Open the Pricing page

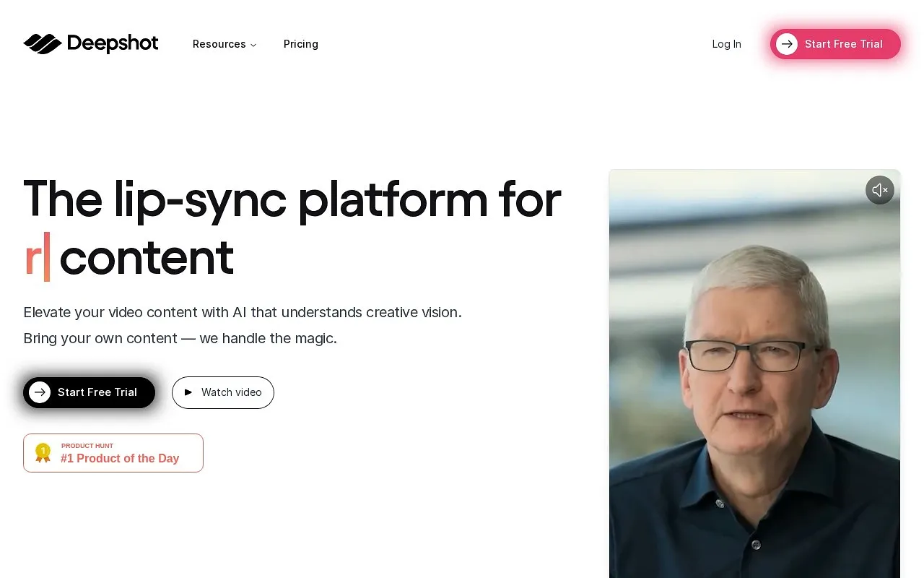pos(301,44)
